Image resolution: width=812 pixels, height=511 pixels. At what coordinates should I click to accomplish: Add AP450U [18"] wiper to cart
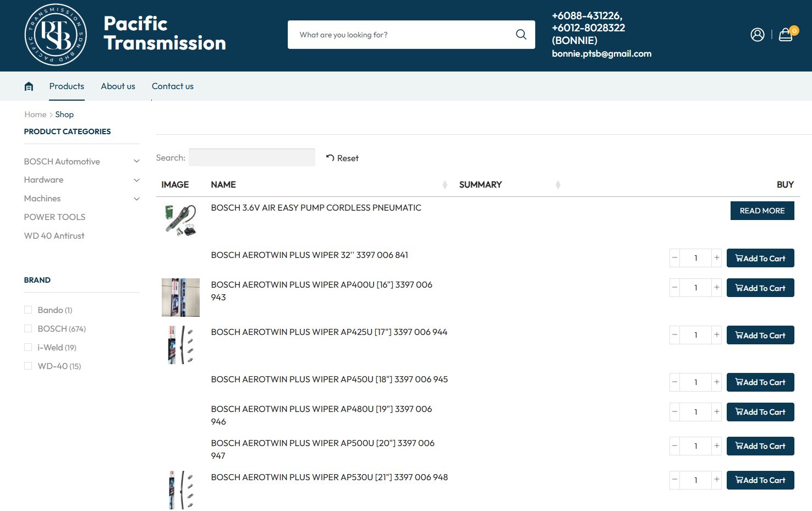(x=760, y=382)
